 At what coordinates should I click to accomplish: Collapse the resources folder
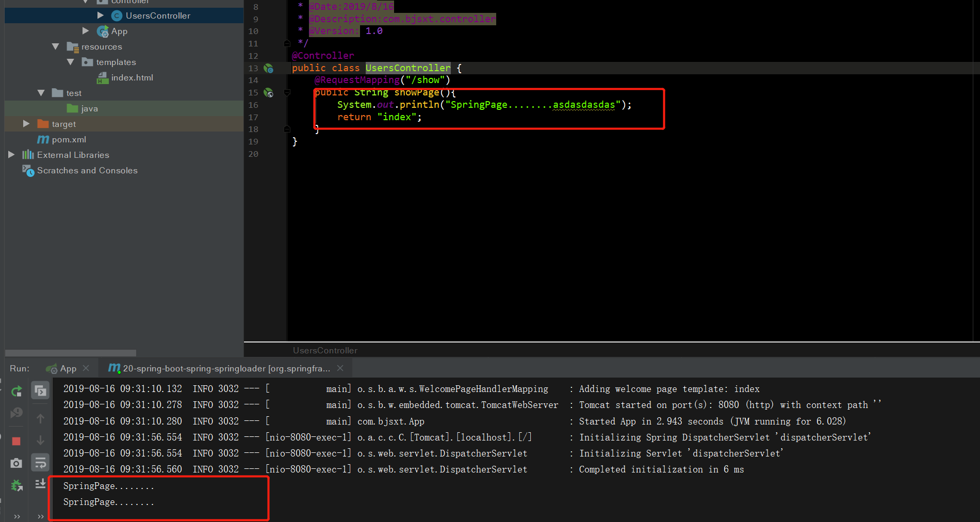point(56,46)
